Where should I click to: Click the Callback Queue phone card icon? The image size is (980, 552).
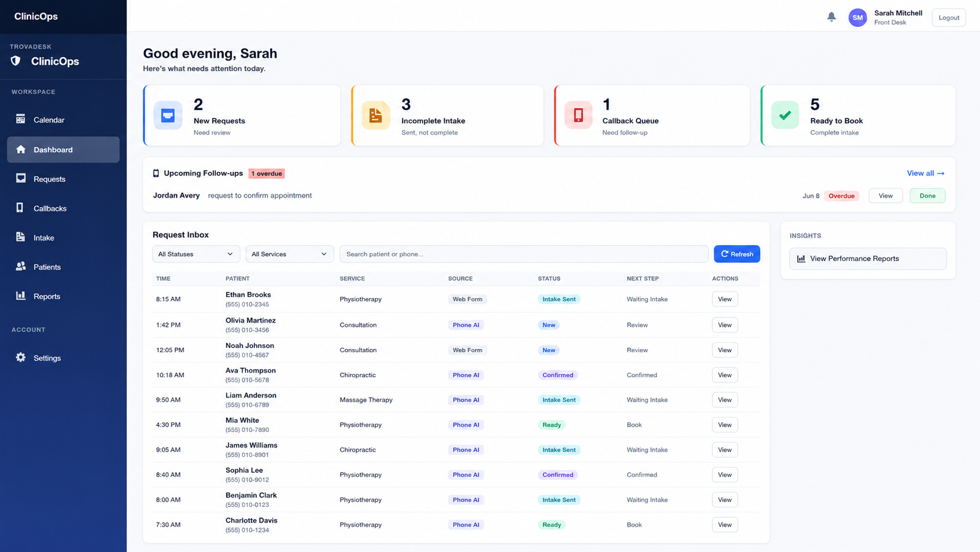click(x=579, y=115)
